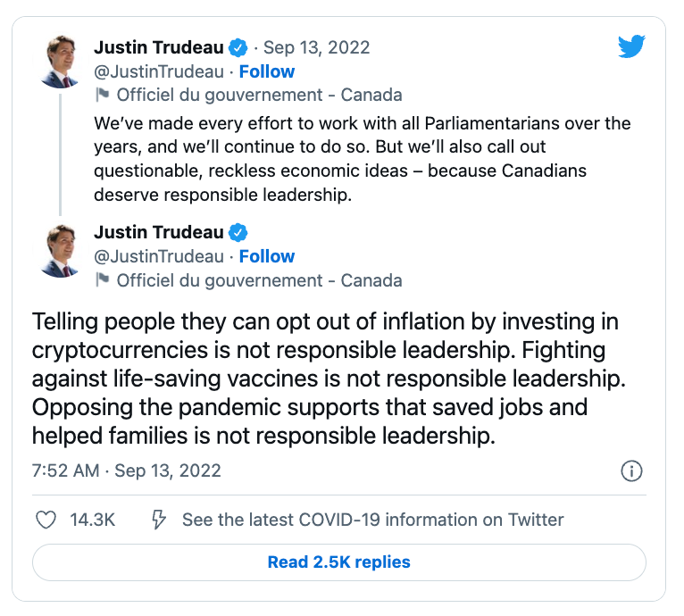The image size is (684, 616).
Task: Open first tweet's profile picture
Action: tap(60, 62)
